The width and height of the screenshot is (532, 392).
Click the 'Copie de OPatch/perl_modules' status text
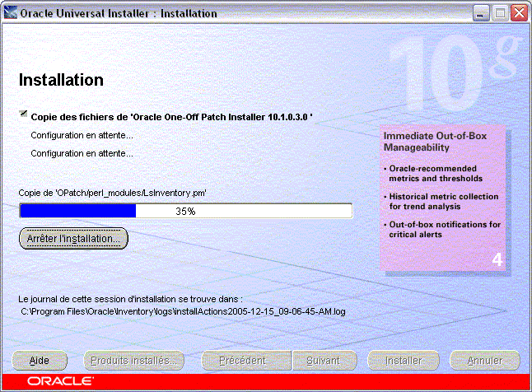pyautogui.click(x=112, y=192)
